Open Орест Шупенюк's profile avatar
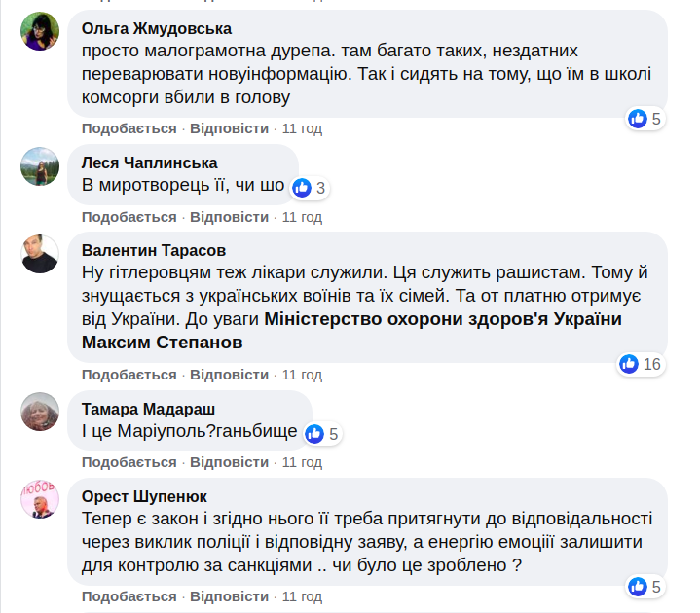This screenshot has height=613, width=700. pos(40,500)
